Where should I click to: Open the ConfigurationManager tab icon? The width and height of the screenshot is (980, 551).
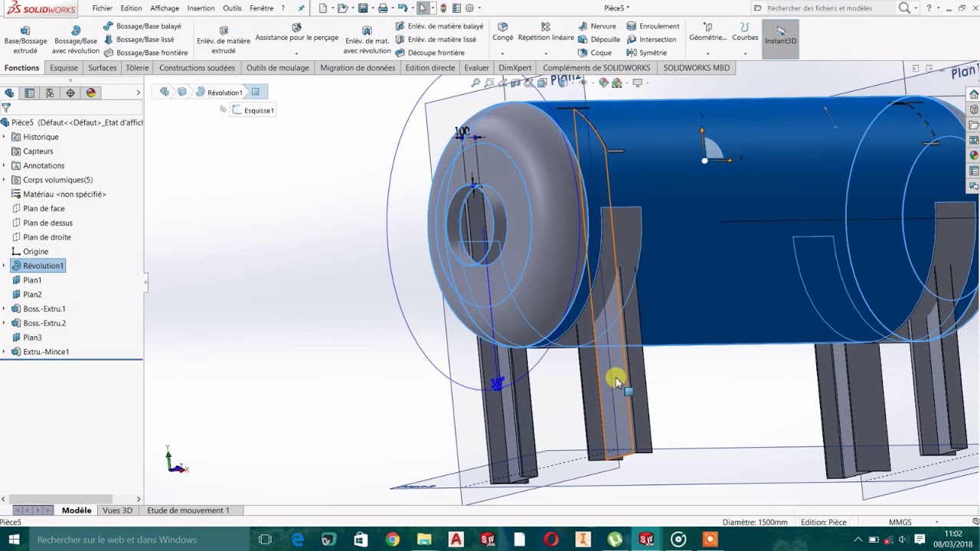point(50,93)
